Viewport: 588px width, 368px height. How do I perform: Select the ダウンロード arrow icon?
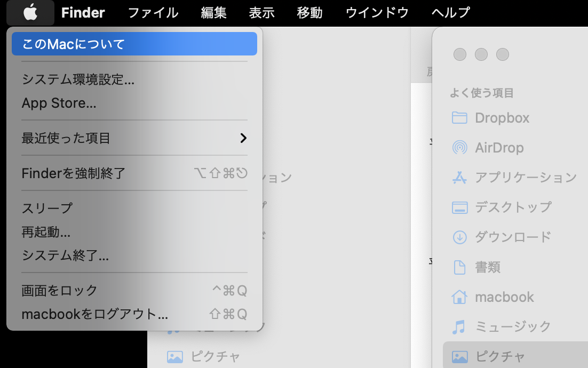(x=459, y=237)
